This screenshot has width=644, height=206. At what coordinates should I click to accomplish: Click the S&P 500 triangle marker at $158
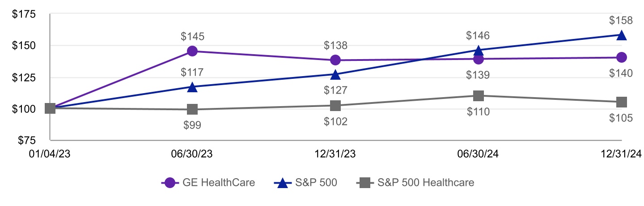(621, 35)
